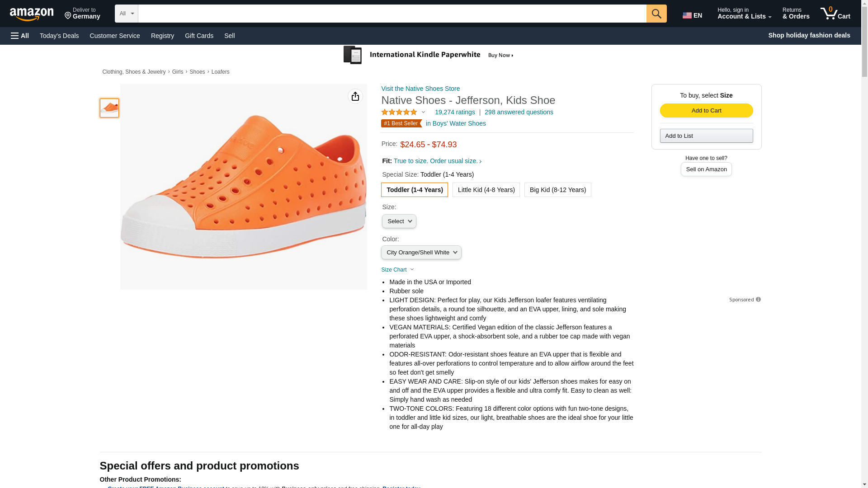Select Toddler (1-4 Years) size option
This screenshot has height=488, width=868.
click(414, 190)
